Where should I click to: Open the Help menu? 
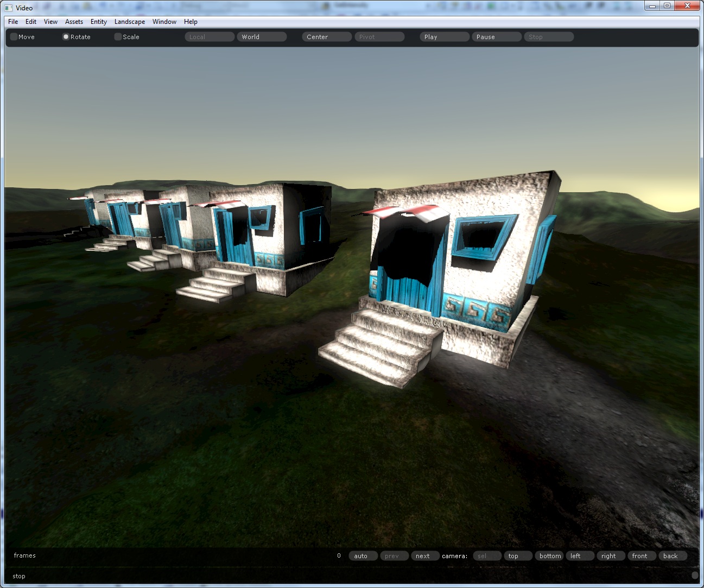(191, 22)
